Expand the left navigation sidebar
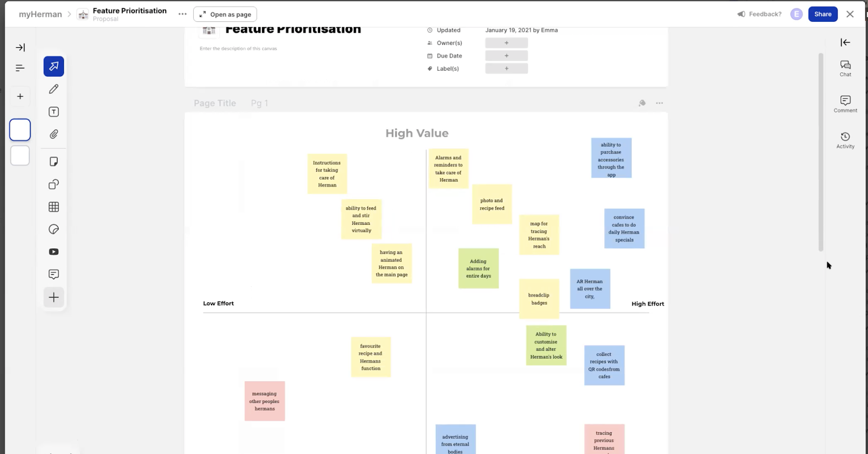Screen dimensions: 868x454 point(20,48)
